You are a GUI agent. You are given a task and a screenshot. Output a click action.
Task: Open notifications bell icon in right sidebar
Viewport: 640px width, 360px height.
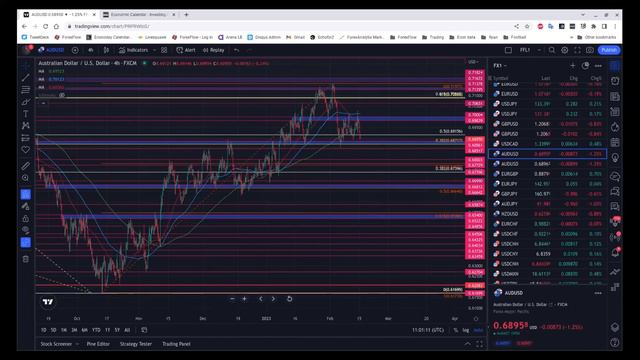coord(615,253)
